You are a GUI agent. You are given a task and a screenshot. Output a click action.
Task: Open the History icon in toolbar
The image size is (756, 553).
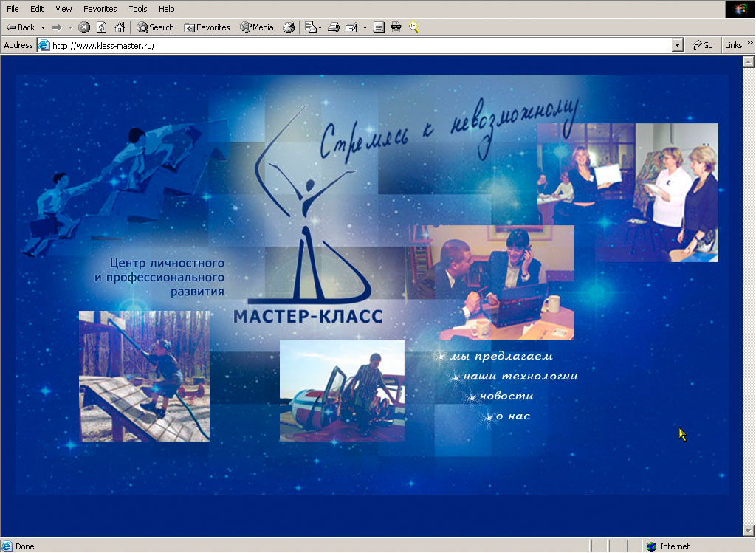click(x=289, y=27)
